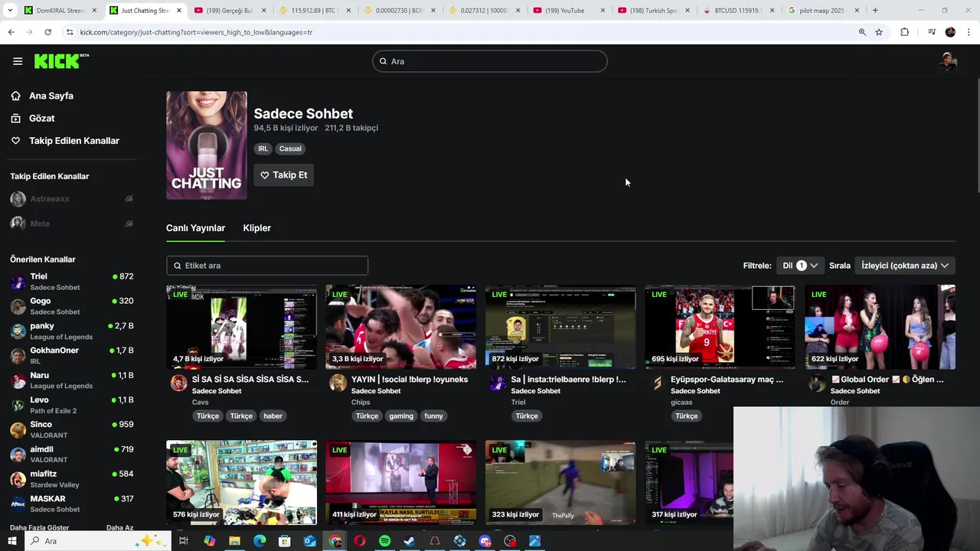Open the İzleyici (çoktan aza) sort dropdown

tap(905, 266)
